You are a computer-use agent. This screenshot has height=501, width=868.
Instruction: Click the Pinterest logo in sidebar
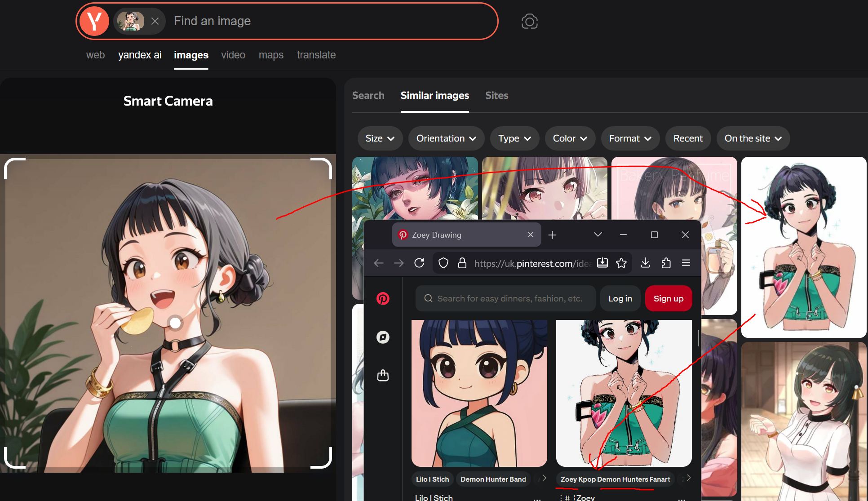pyautogui.click(x=383, y=298)
